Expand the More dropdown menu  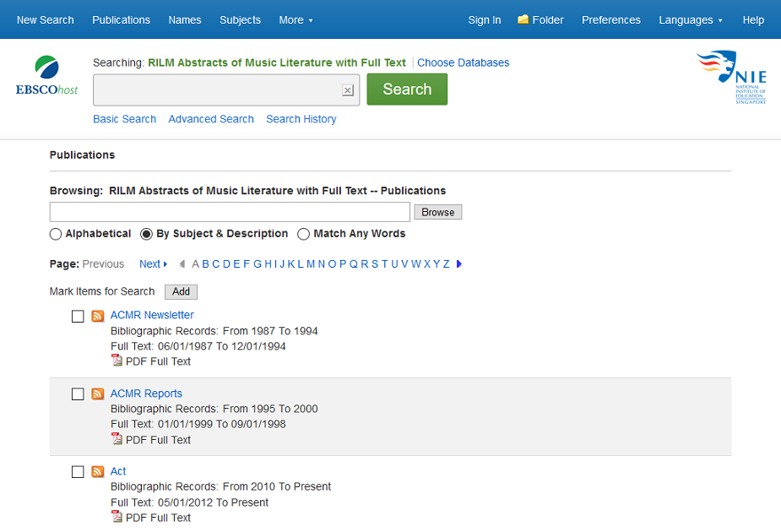point(296,20)
